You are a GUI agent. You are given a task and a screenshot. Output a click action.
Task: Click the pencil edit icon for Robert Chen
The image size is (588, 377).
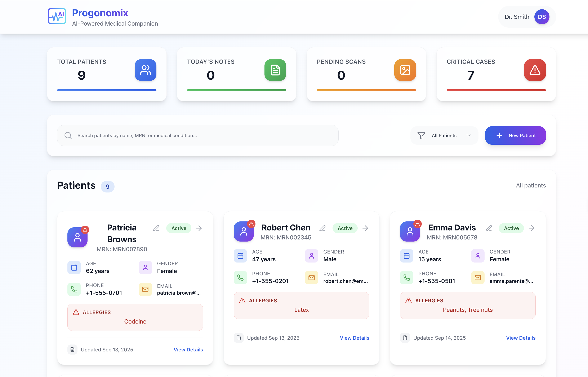tap(322, 228)
